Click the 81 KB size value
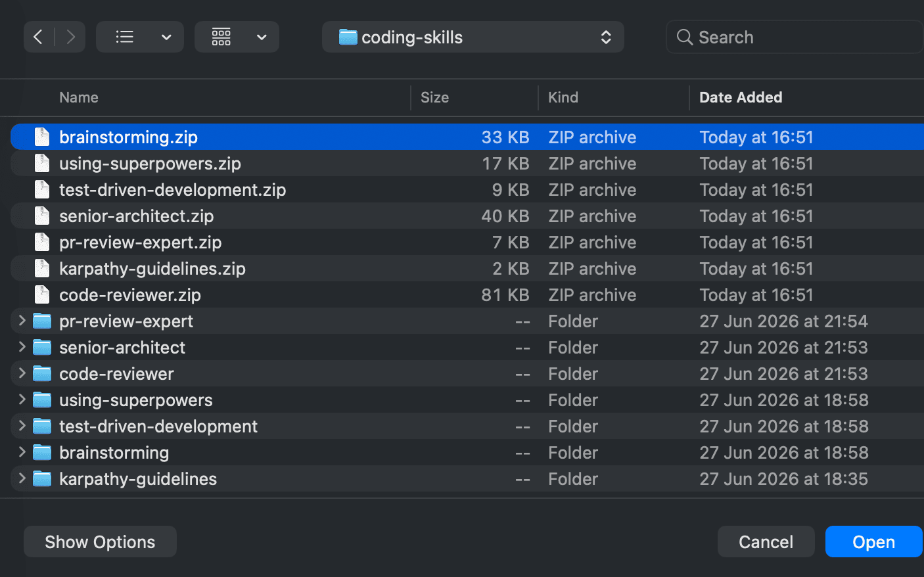The height and width of the screenshot is (577, 924). point(505,294)
